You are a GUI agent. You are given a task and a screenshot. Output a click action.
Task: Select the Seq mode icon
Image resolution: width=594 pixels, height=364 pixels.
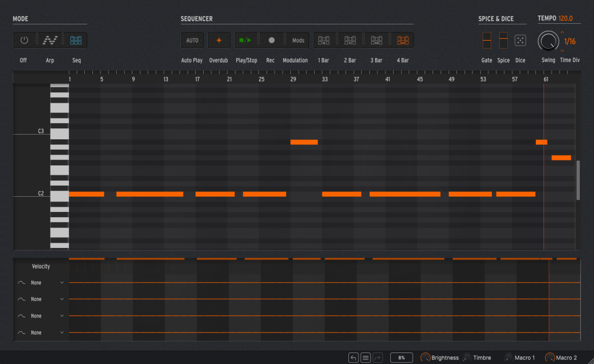coord(76,41)
